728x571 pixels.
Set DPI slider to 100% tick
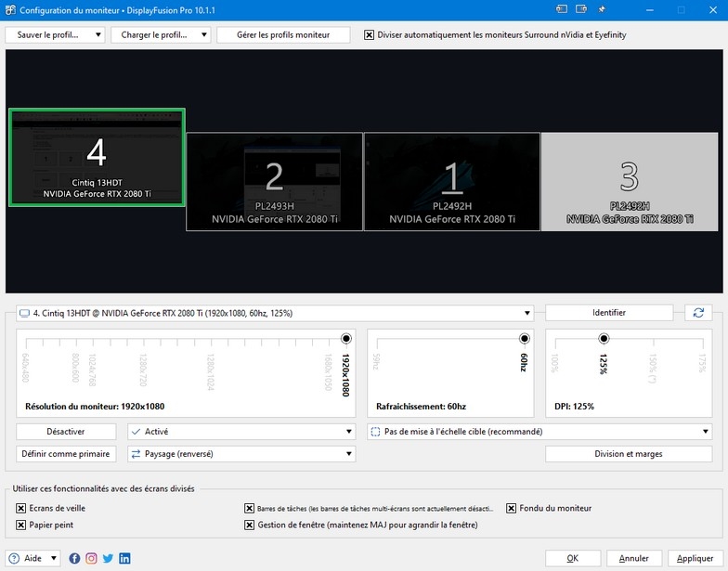[555, 344]
